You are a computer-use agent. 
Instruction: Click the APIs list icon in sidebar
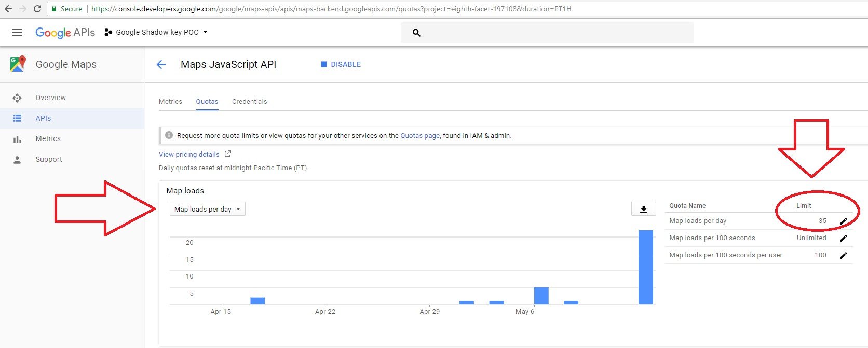point(17,118)
